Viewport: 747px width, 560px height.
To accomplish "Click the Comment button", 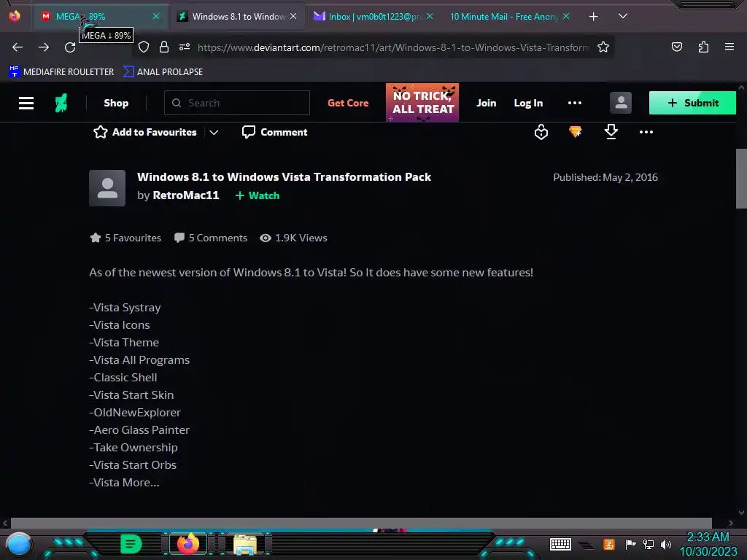I will pos(275,132).
